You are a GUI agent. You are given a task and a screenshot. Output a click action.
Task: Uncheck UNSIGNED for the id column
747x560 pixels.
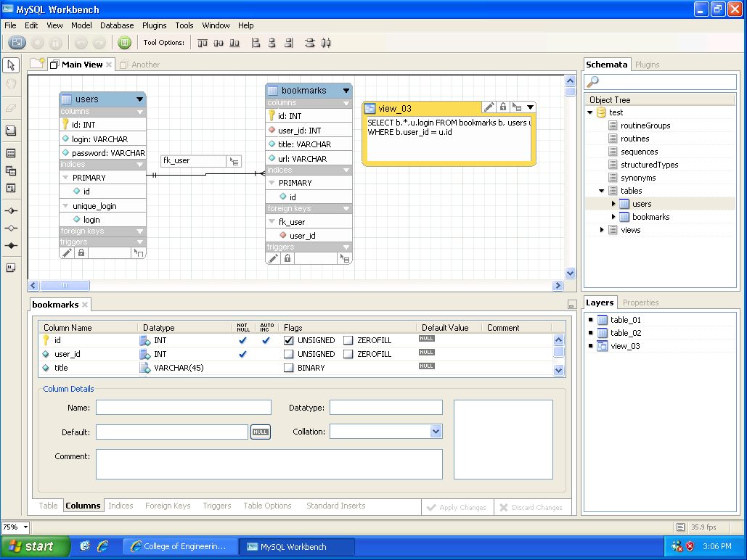288,340
